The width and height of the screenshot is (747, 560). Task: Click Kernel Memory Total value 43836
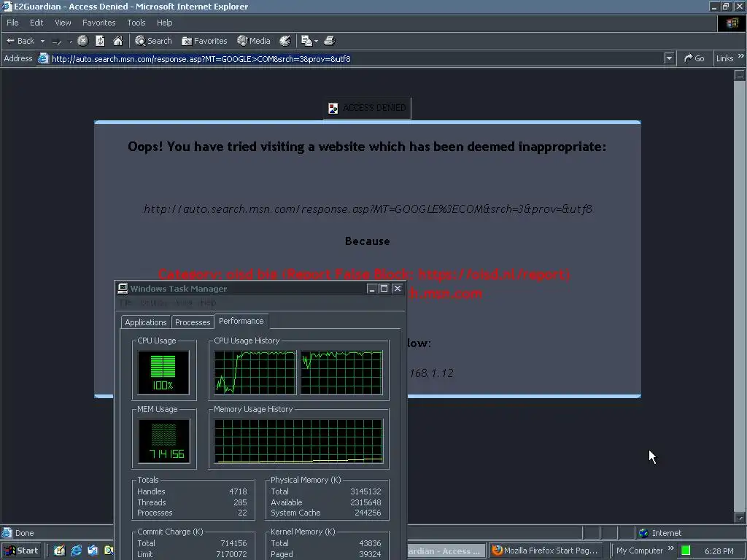click(370, 543)
